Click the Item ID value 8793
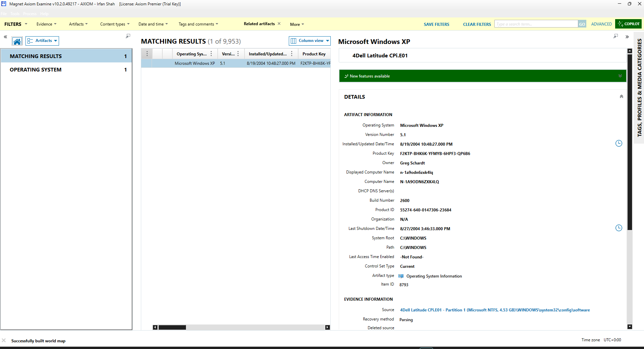The height and width of the screenshot is (349, 644). coord(404,285)
